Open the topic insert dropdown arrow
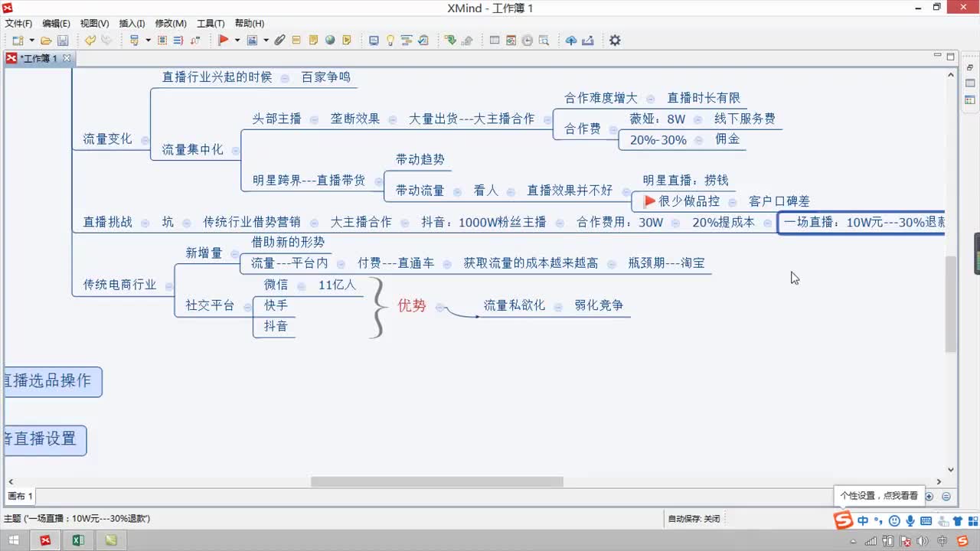 (148, 40)
